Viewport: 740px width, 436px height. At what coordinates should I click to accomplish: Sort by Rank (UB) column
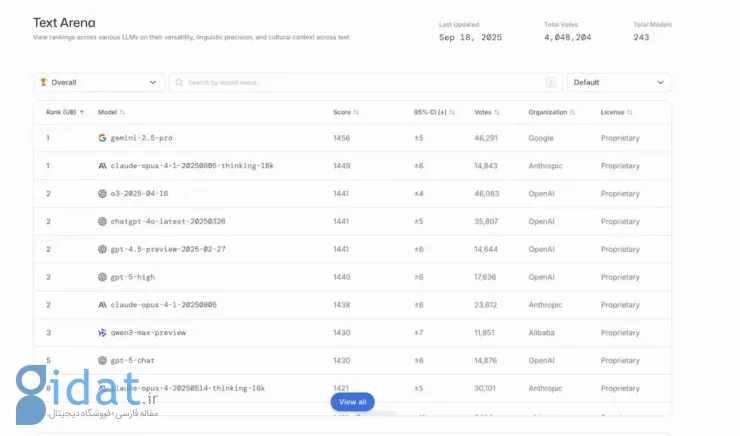pos(65,112)
